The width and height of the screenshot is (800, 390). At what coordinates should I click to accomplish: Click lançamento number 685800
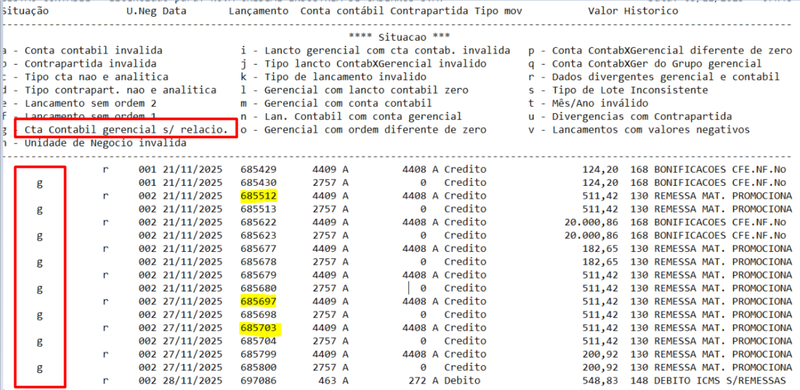tap(259, 368)
